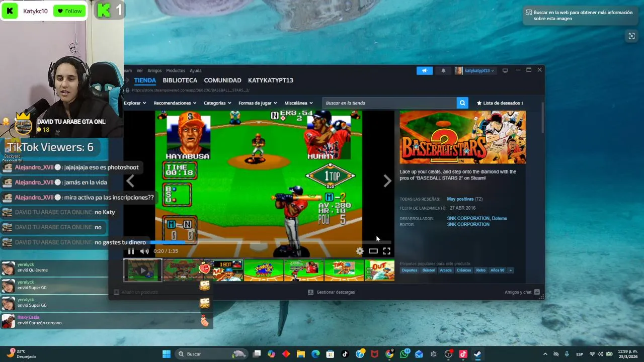This screenshot has width=644, height=362.
Task: Open Steam from the Windows taskbar
Action: click(477, 354)
